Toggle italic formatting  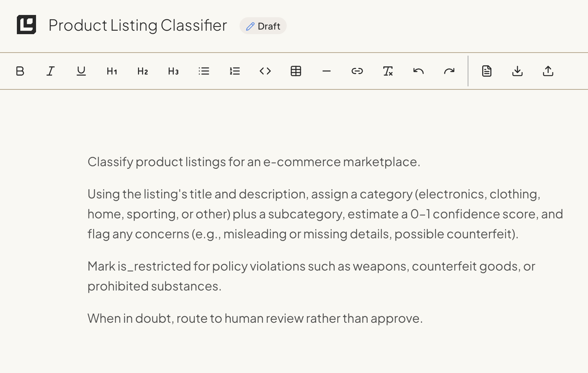point(51,71)
